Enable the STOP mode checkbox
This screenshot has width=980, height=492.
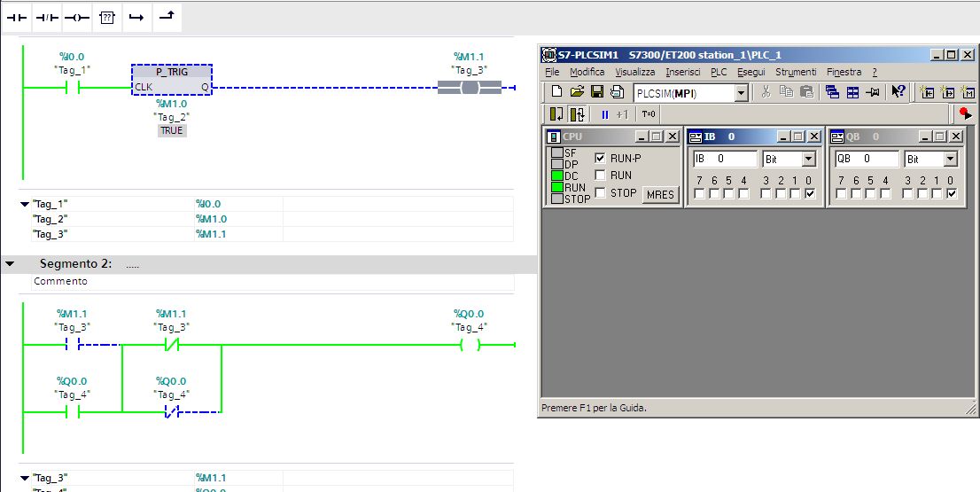pyautogui.click(x=600, y=192)
